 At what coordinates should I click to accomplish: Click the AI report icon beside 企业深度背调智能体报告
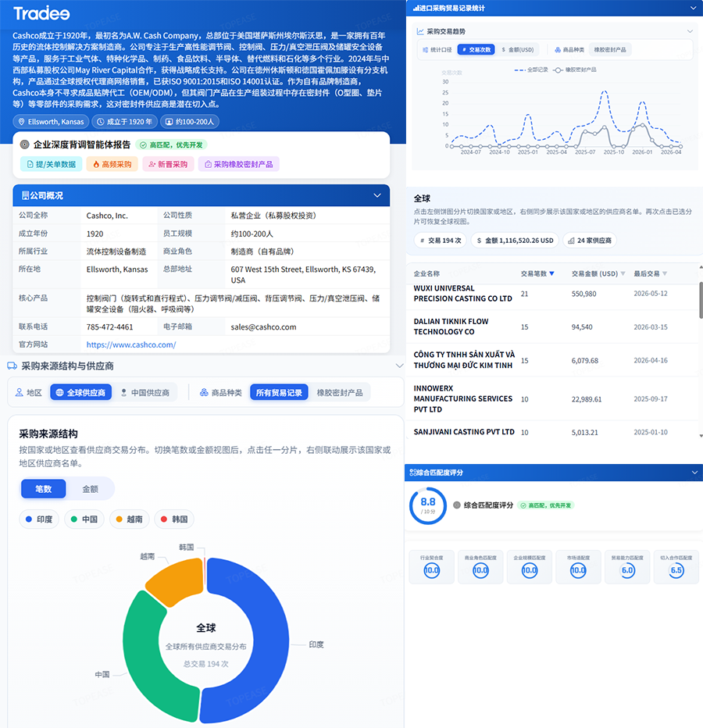(25, 145)
